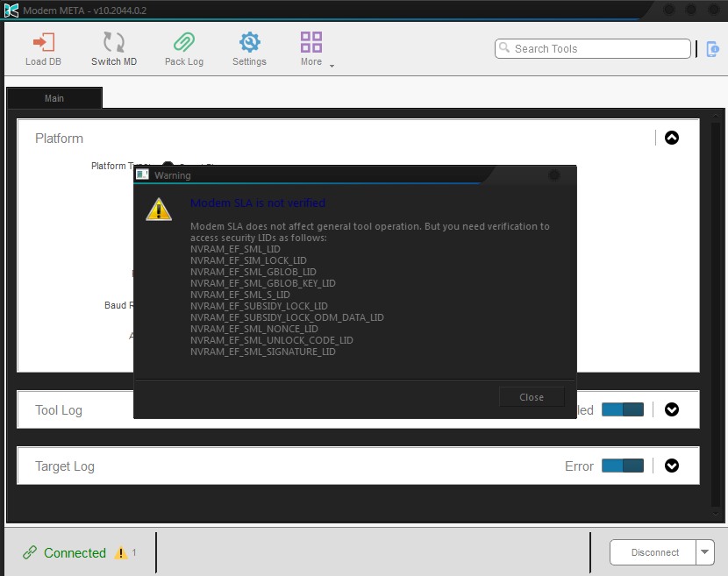Viewport: 728px width, 576px height.
Task: Click the Modem META app logo
Action: point(11,11)
